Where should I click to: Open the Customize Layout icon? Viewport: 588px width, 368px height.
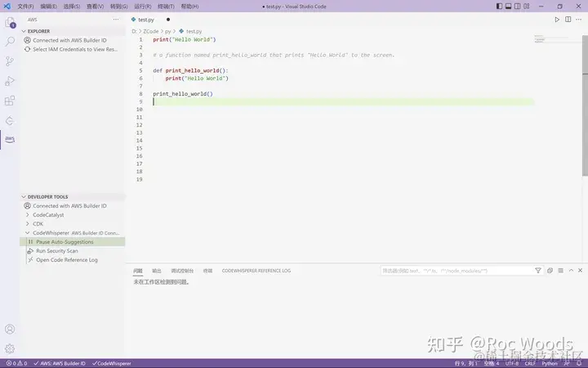[x=527, y=7]
